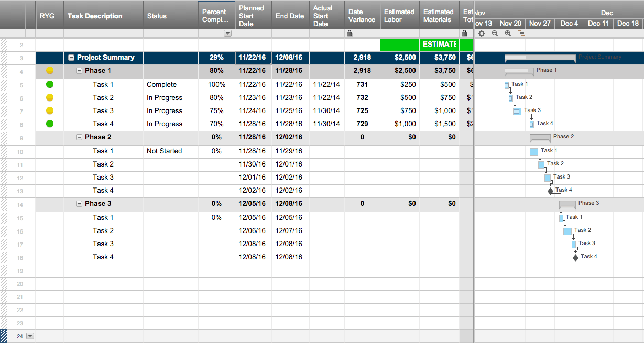Viewport: 644px width, 343px height.
Task: Zoom in on the Gantt timeline
Action: [x=508, y=32]
